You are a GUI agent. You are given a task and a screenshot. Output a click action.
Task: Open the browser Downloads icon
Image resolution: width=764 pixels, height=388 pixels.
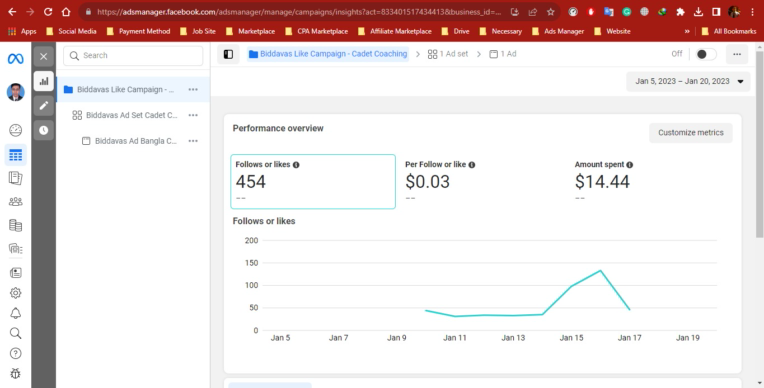(698, 12)
